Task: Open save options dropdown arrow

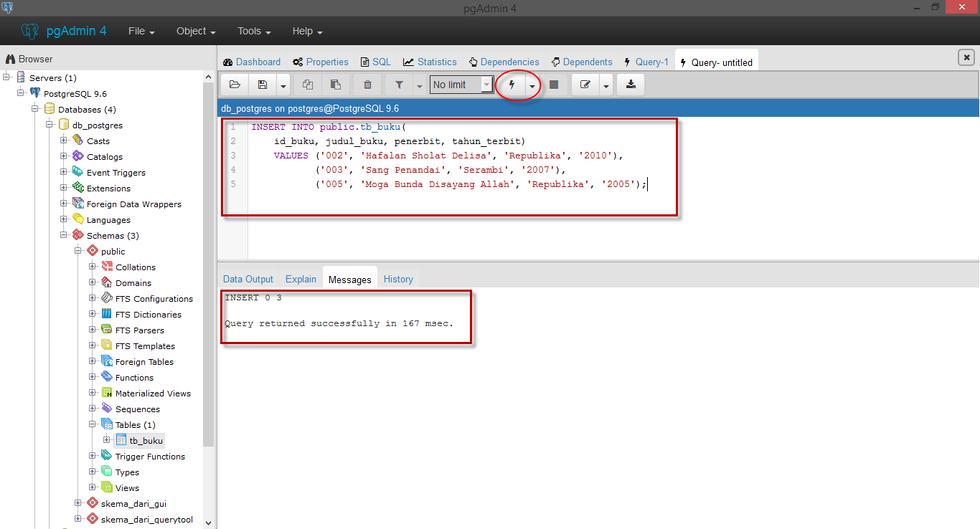Action: (283, 85)
